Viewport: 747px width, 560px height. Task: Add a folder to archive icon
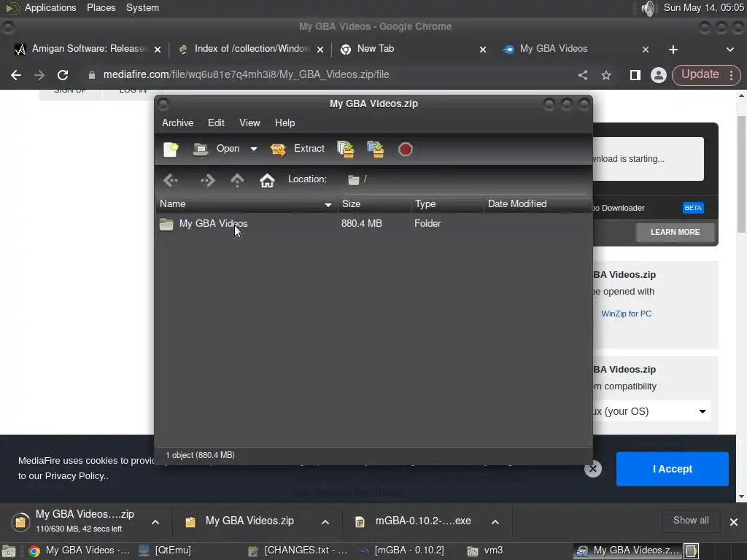coord(376,149)
